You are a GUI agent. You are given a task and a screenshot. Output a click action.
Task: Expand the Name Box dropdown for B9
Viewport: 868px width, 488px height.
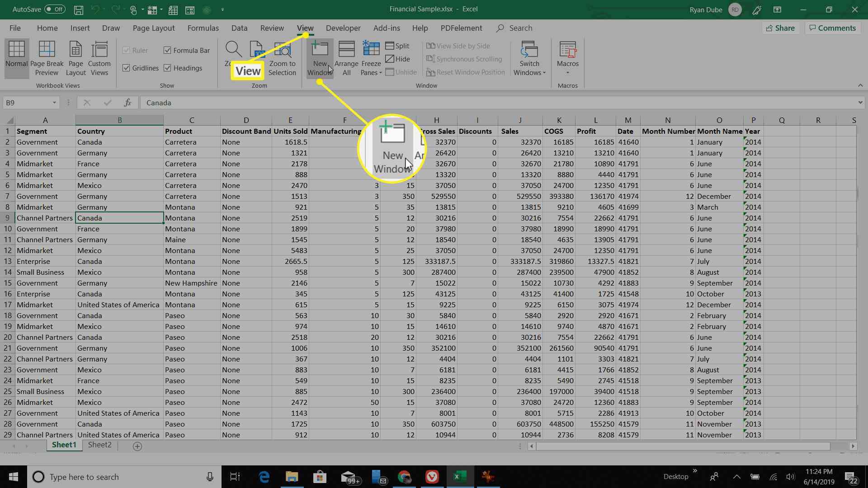click(54, 103)
